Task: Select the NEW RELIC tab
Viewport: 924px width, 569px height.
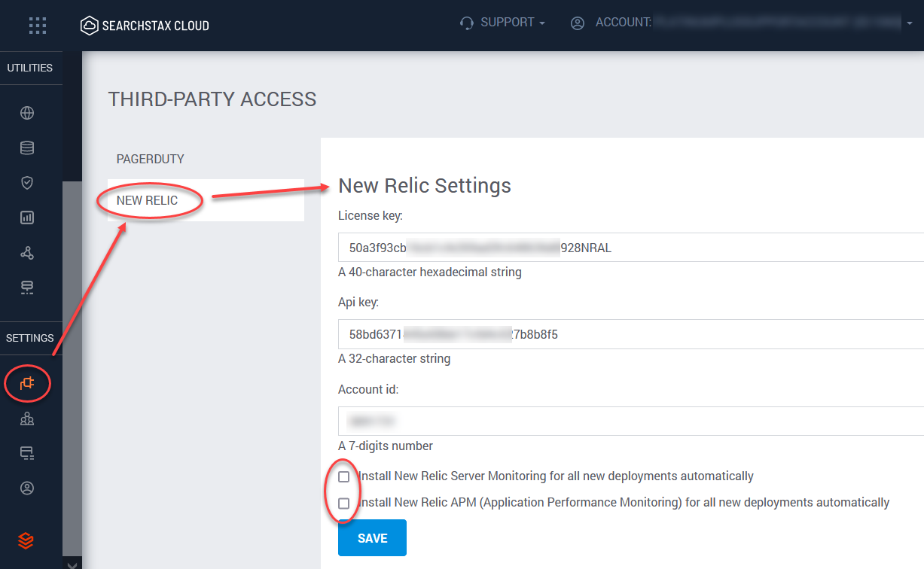Action: coord(148,200)
